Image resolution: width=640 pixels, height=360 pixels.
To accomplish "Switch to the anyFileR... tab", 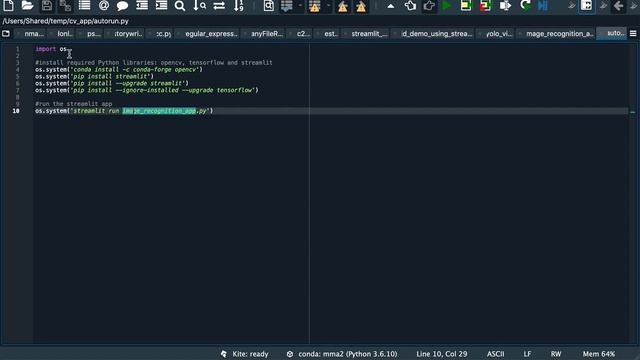I will pyautogui.click(x=266, y=33).
